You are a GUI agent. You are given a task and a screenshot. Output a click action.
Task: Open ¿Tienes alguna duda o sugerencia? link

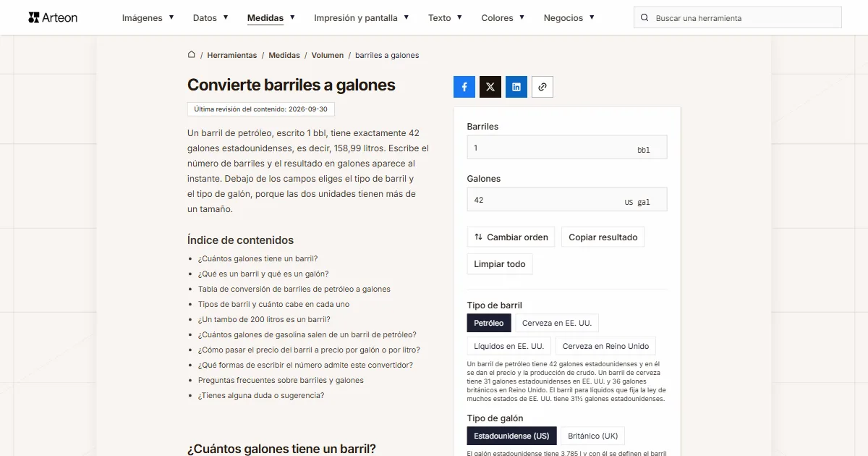point(261,395)
